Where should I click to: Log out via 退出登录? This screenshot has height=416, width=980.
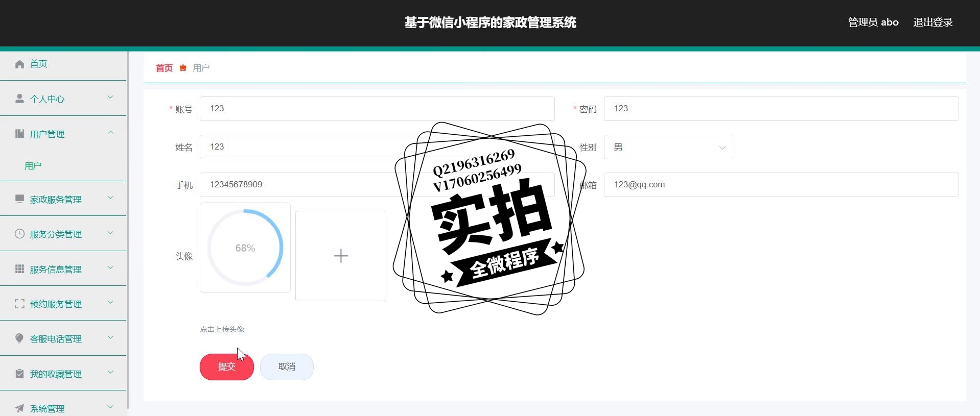point(932,22)
